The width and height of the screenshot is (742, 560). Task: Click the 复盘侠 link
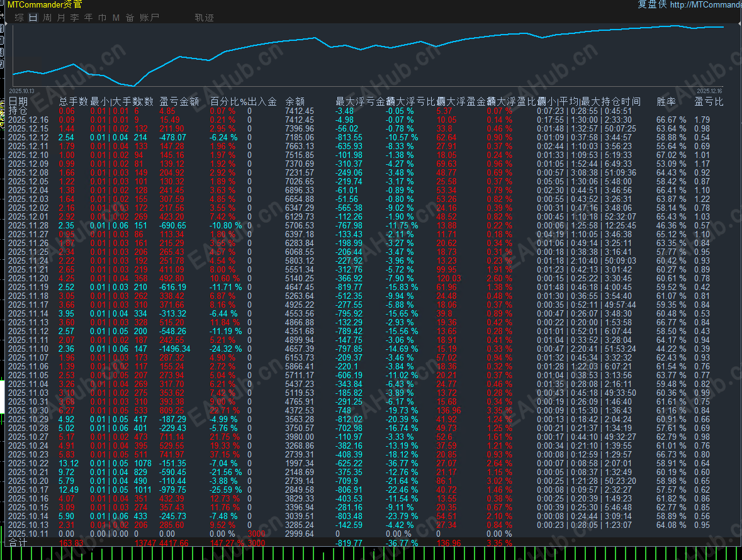[651, 4]
